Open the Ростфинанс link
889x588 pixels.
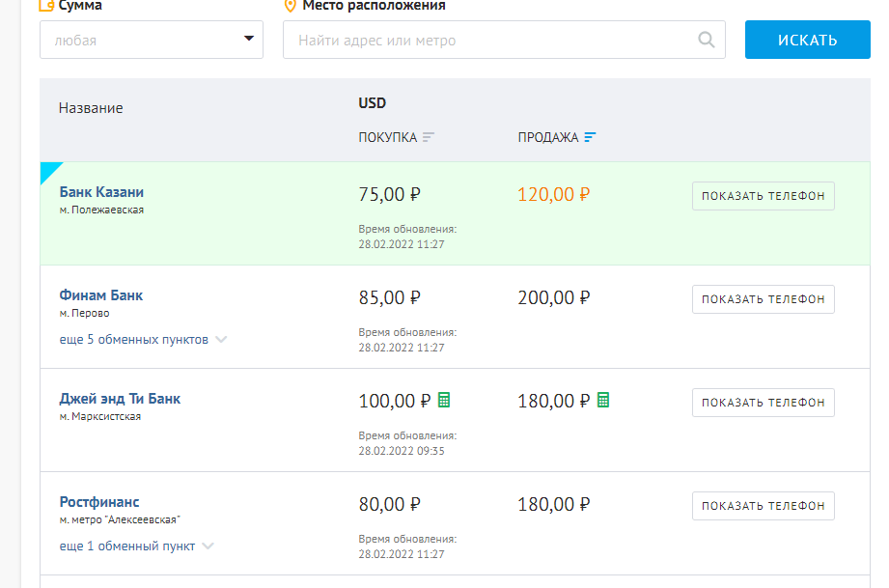[x=99, y=502]
